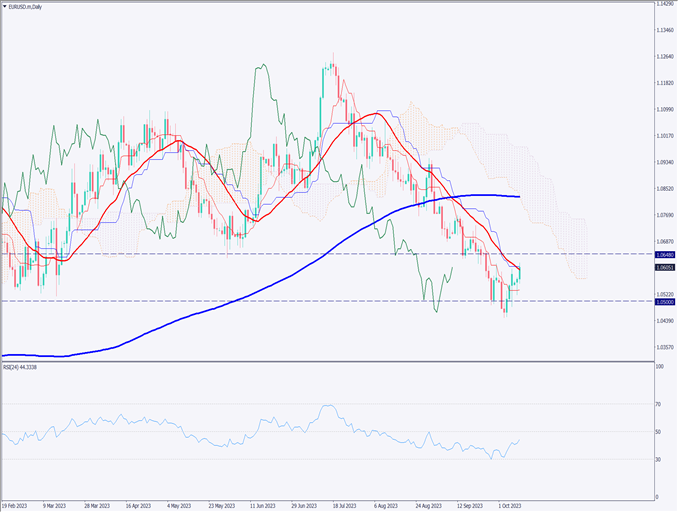Screen dimensions: 678x512
Task: Click the current price tag 1.06051
Action: [x=662, y=268]
